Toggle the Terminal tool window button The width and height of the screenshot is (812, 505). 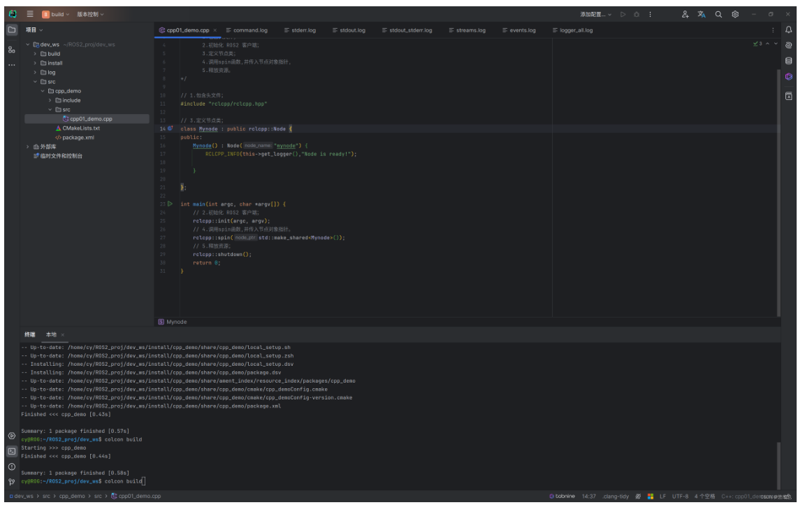pyautogui.click(x=12, y=451)
